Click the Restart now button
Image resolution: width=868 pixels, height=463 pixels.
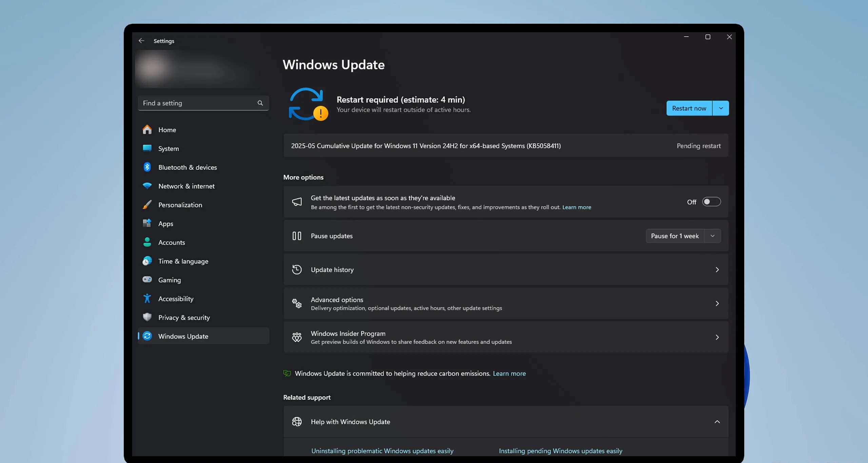click(689, 108)
